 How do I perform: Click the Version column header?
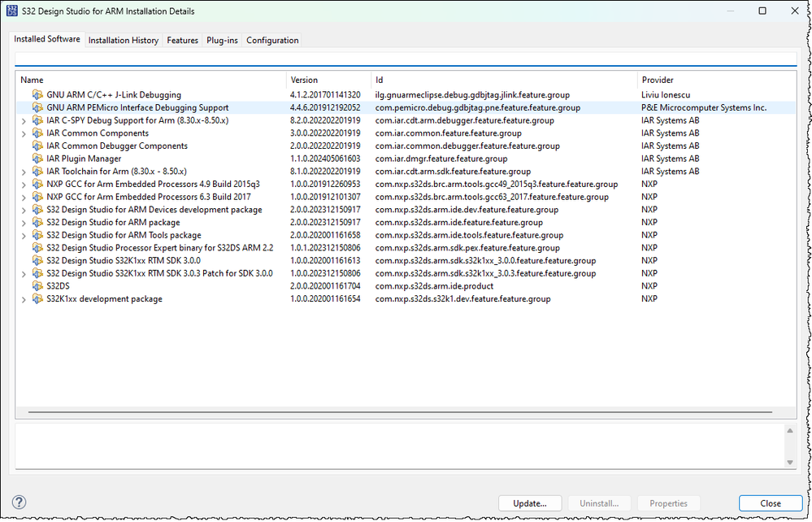303,80
